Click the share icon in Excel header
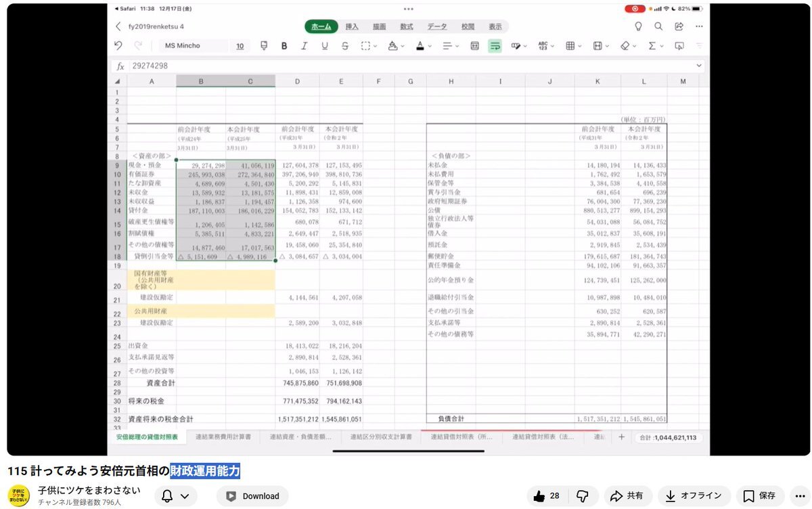The width and height of the screenshot is (812, 509). click(679, 26)
